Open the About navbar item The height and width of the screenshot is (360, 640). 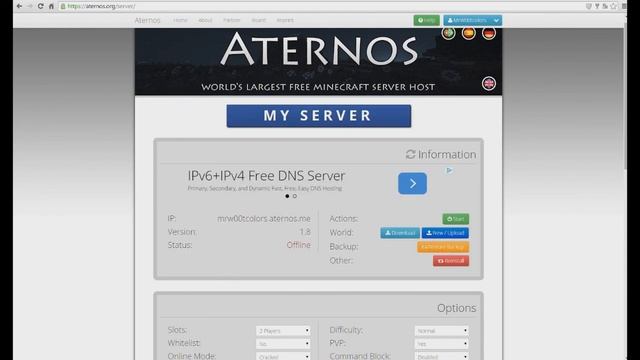coord(205,20)
